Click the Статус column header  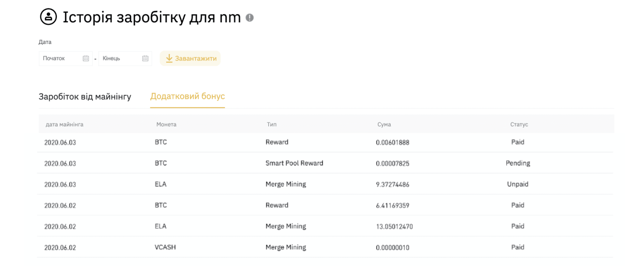(519, 124)
